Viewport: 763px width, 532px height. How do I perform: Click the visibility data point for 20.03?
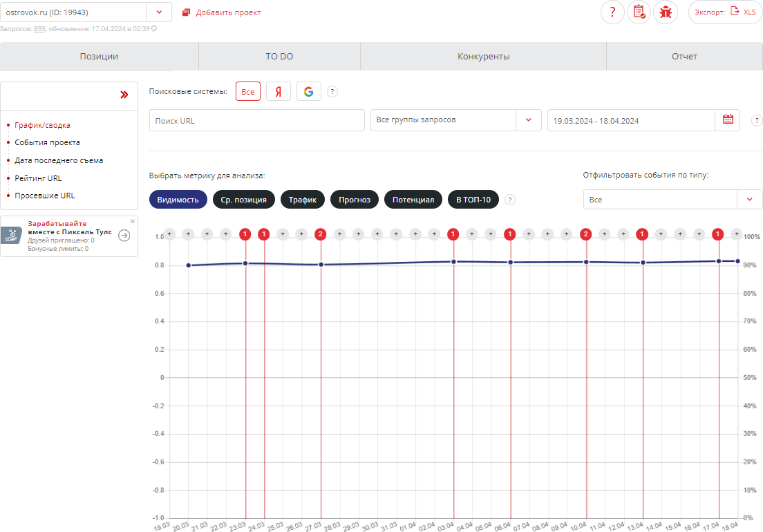(x=188, y=265)
